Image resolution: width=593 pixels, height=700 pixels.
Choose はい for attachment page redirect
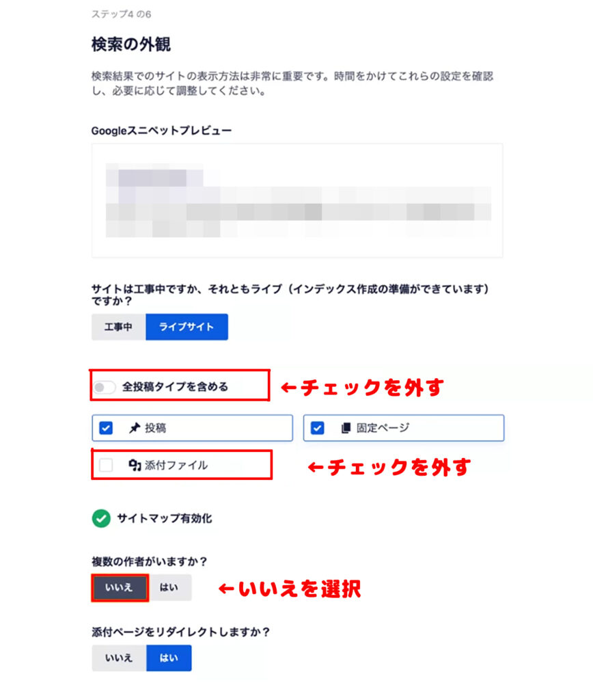[x=169, y=658]
